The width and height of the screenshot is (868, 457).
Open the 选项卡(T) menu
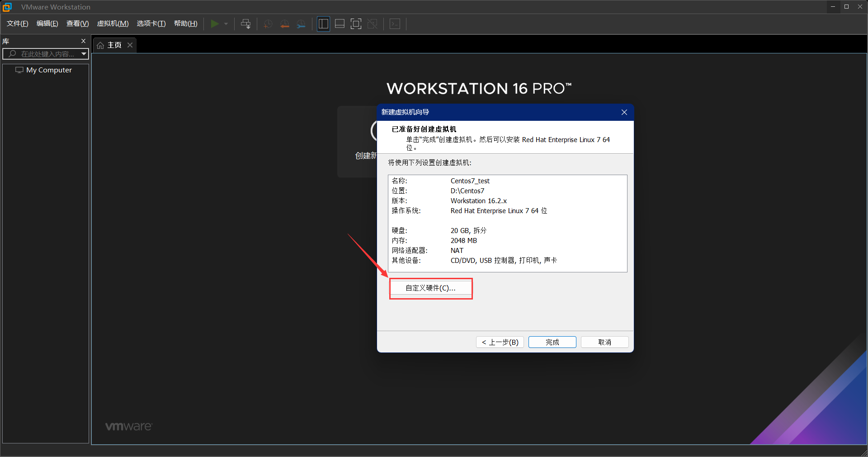pos(151,24)
